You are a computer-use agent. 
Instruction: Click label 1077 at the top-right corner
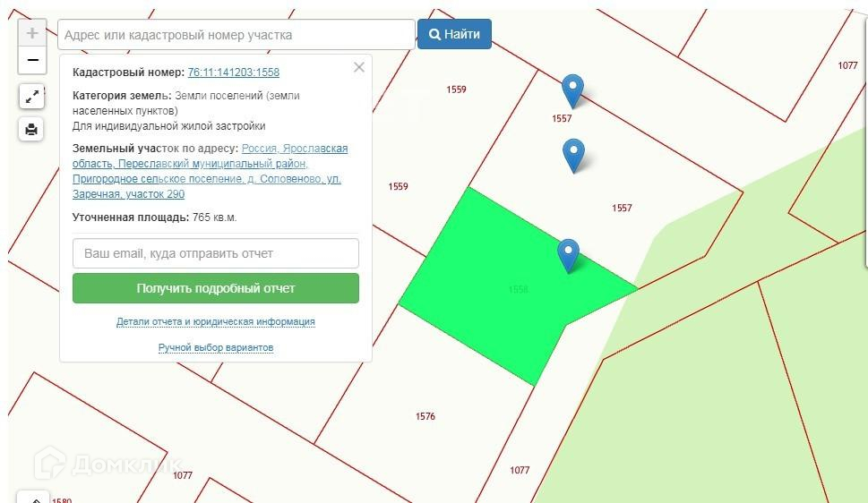click(847, 66)
